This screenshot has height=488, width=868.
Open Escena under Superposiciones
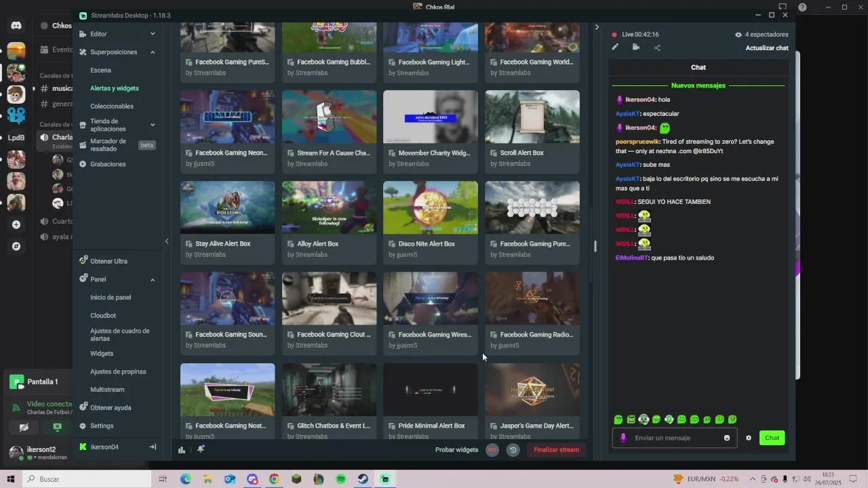pyautogui.click(x=100, y=70)
